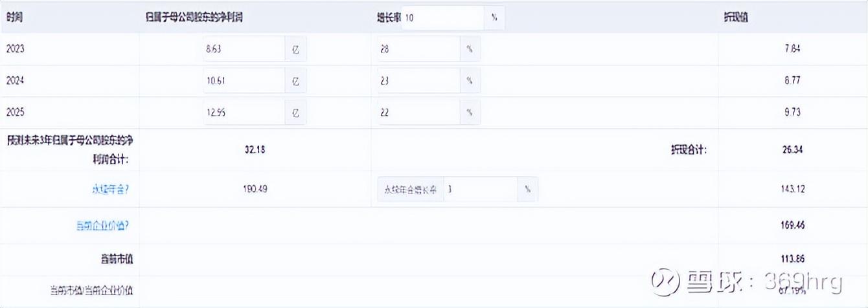
Task: Click the 永续年金增长率 label addon
Action: (x=411, y=190)
